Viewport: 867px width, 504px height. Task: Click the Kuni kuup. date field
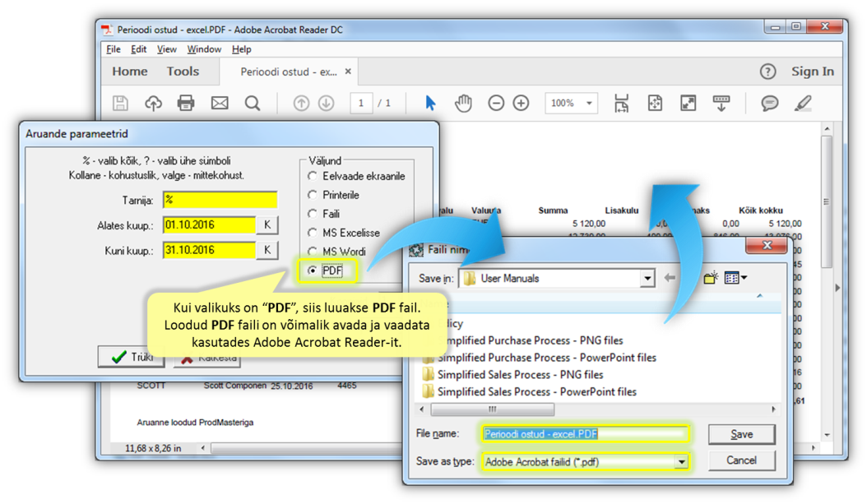pyautogui.click(x=210, y=250)
